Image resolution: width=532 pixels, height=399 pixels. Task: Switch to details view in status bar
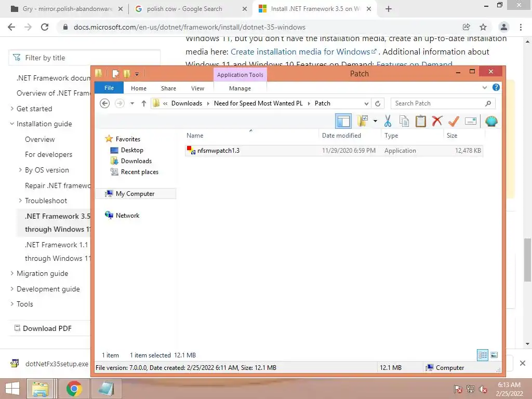click(483, 355)
